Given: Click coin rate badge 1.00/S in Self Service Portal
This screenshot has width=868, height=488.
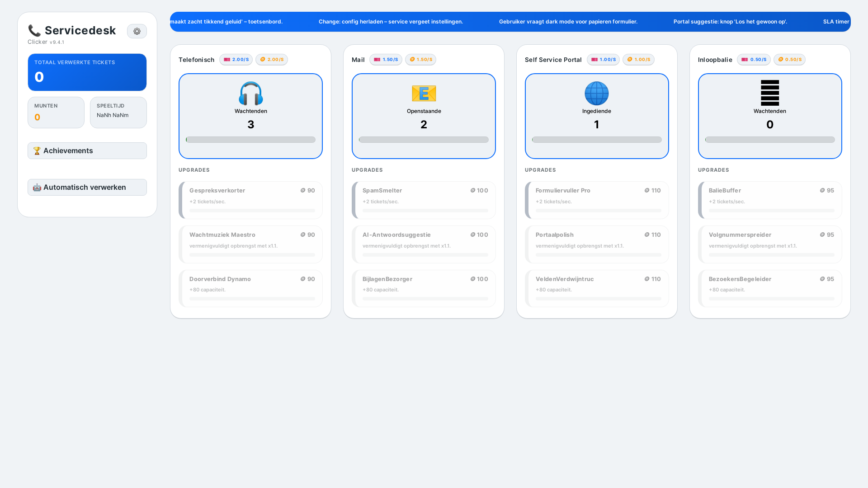Looking at the screenshot, I should pyautogui.click(x=638, y=60).
